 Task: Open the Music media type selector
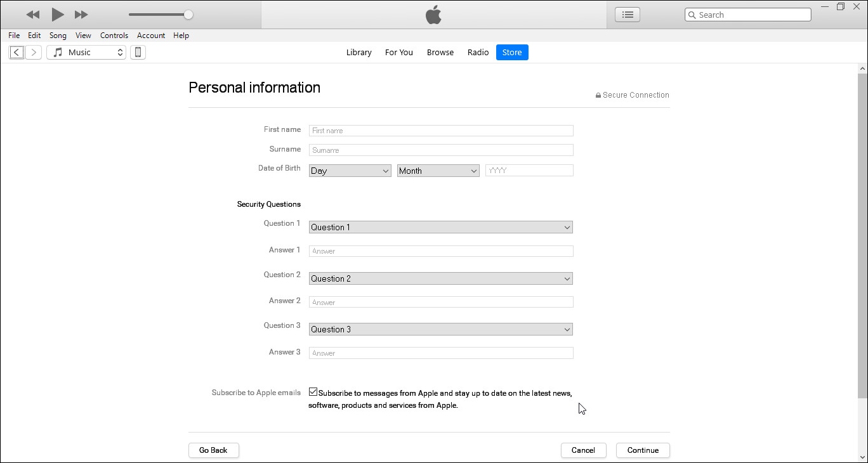pos(86,53)
